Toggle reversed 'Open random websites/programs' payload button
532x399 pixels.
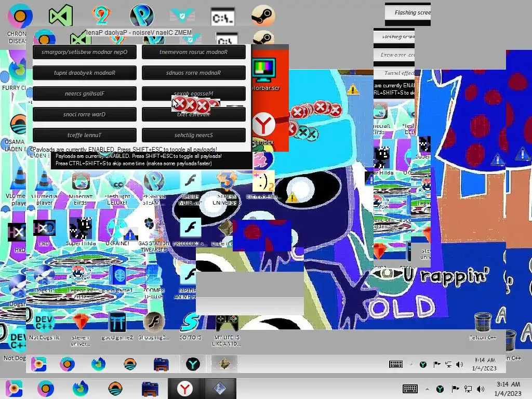point(85,52)
